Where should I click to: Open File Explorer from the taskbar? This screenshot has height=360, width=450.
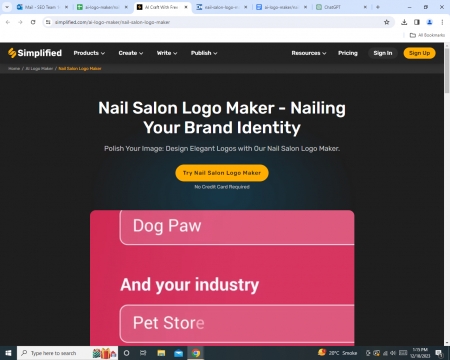pos(161,353)
